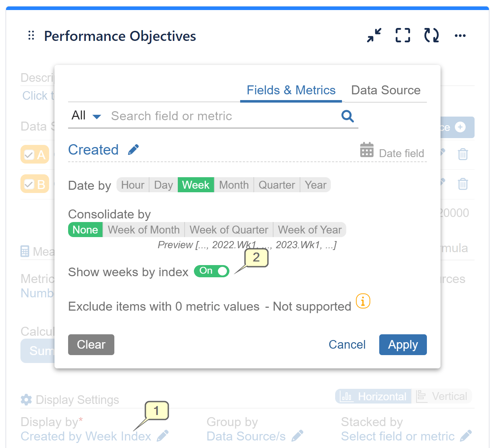Viewport: 495px width, 448px height.
Task: Click the Date field calendar icon
Action: [366, 150]
